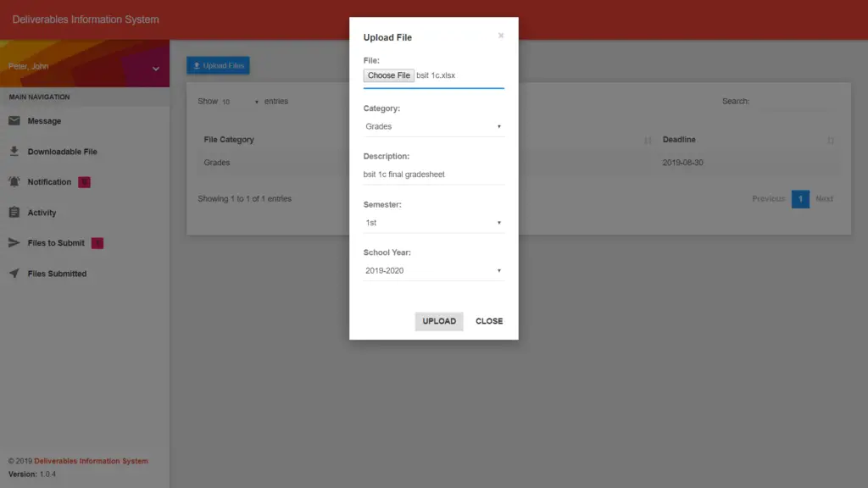Click the Deliverables Information System footer link

[89, 460]
